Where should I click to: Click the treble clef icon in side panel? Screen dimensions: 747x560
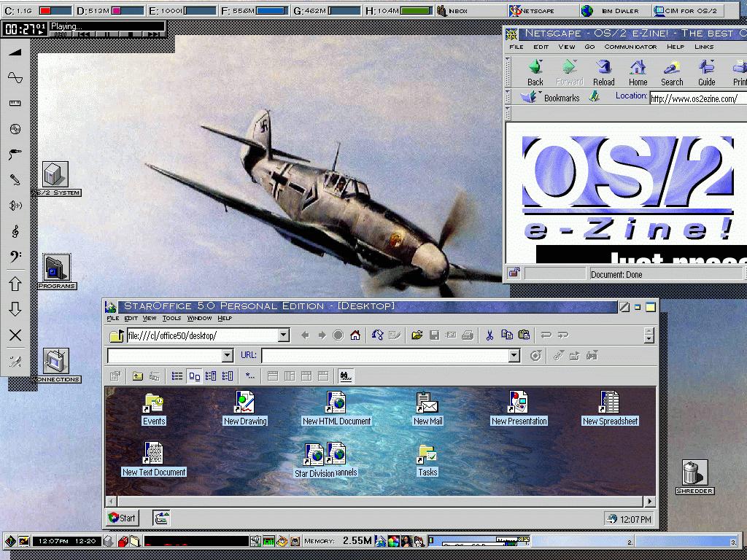tap(15, 231)
